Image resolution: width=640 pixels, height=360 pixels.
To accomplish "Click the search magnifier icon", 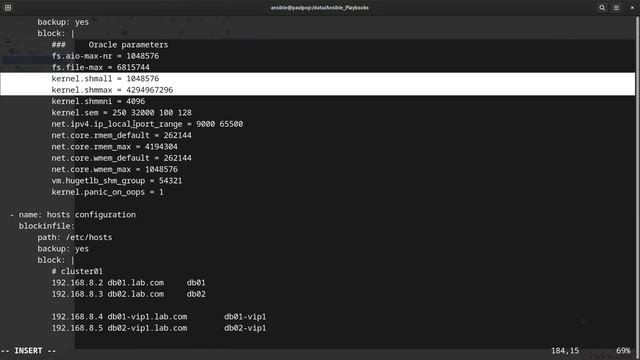I will coord(602,8).
